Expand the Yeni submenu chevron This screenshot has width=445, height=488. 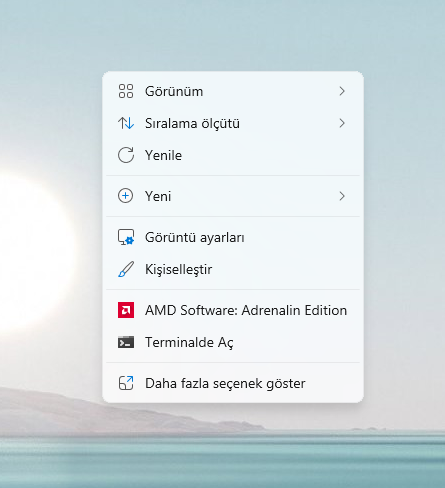pos(342,196)
